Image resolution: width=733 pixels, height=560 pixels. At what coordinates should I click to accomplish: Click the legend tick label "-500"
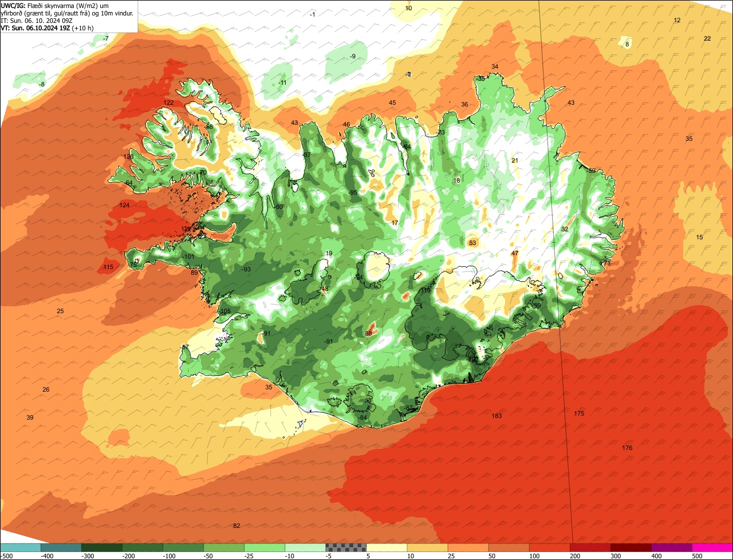6,555
